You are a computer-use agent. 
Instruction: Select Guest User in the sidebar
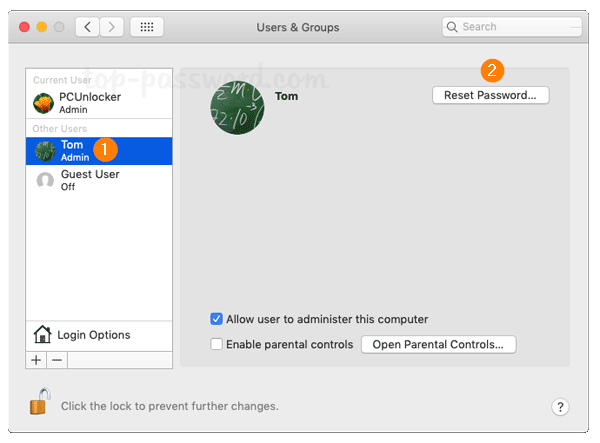[99, 180]
